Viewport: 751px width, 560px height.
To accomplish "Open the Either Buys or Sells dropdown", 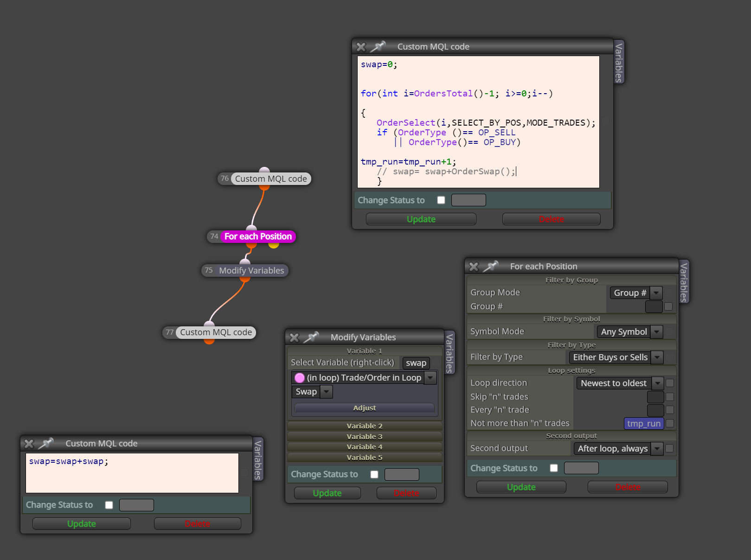I will pyautogui.click(x=616, y=357).
